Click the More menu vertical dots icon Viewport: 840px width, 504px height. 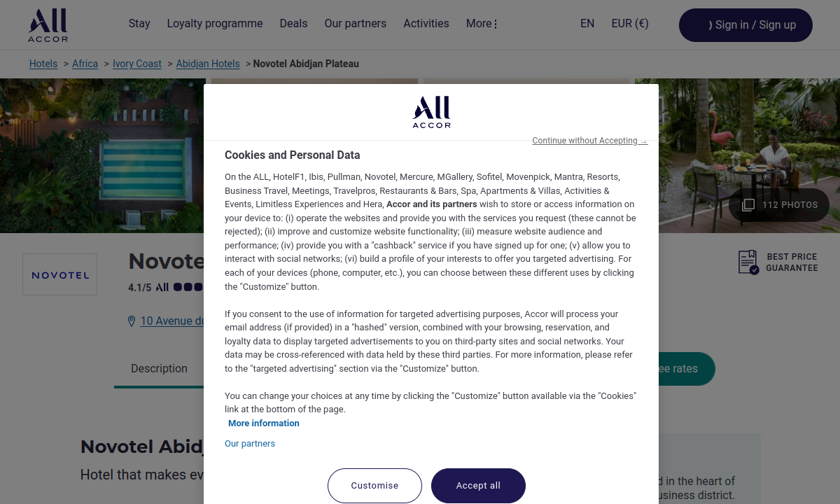(x=496, y=24)
